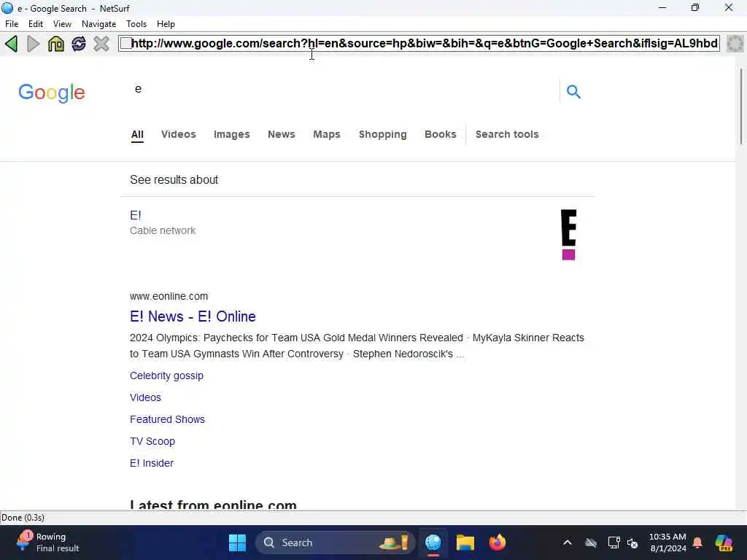
Task: Open Search tools options
Action: [507, 134]
